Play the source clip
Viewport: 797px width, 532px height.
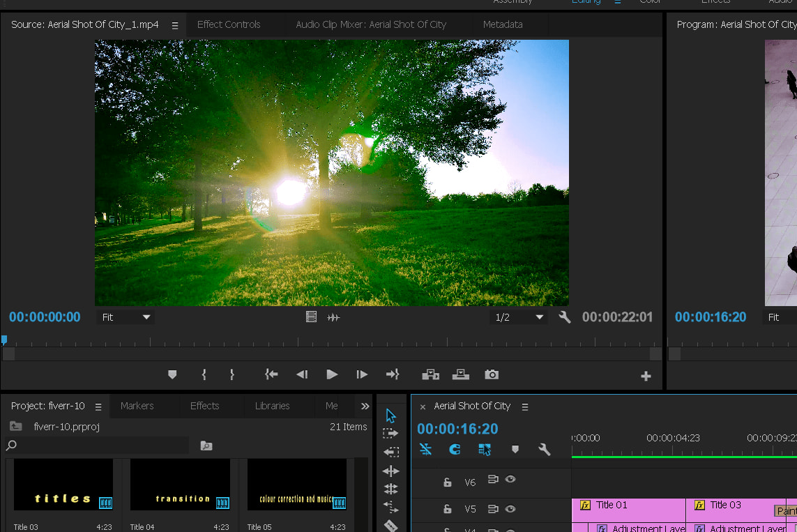[332, 374]
